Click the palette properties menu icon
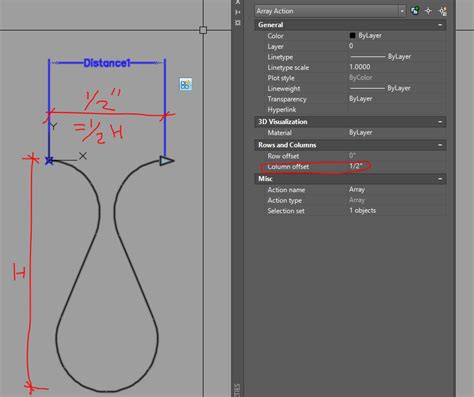 pyautogui.click(x=238, y=23)
